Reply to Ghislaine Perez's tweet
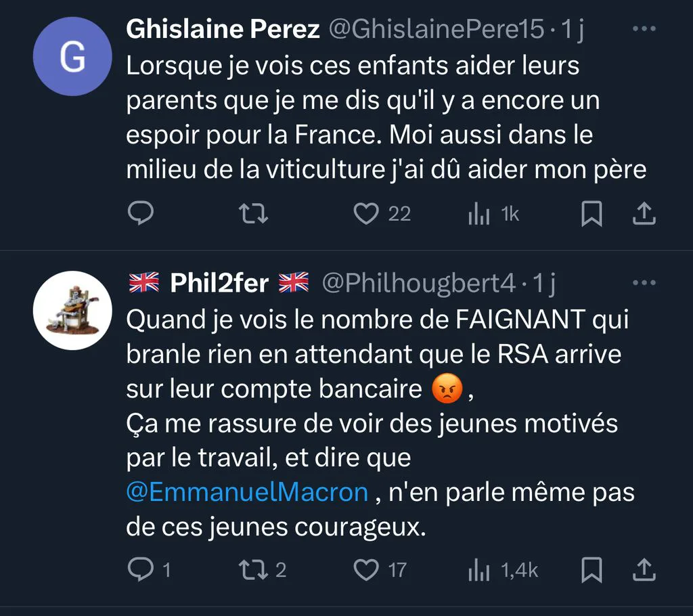This screenshot has width=693, height=616. (x=141, y=213)
